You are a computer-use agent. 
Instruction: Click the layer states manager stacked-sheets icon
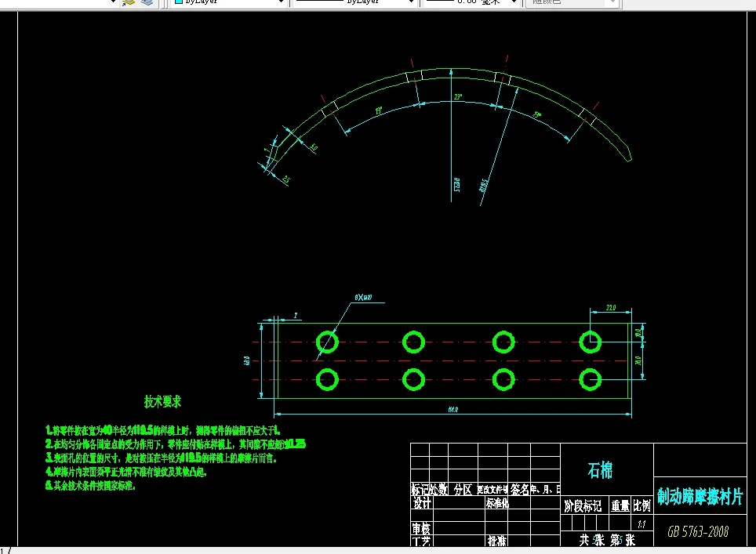pyautogui.click(x=147, y=2)
